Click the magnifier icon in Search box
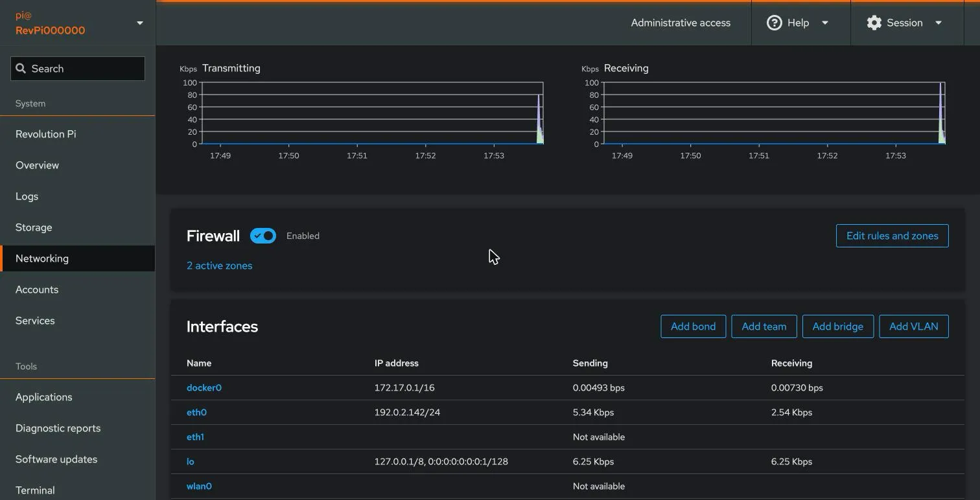The height and width of the screenshot is (500, 980). 21,69
